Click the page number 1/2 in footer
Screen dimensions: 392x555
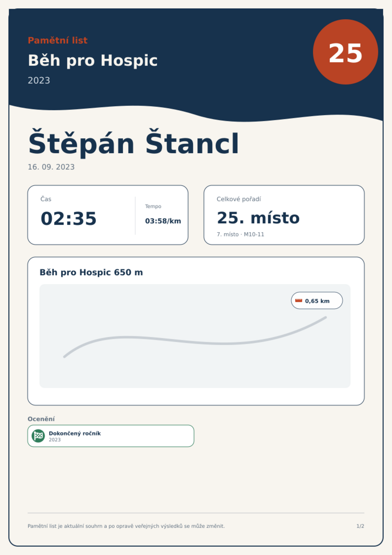click(360, 526)
